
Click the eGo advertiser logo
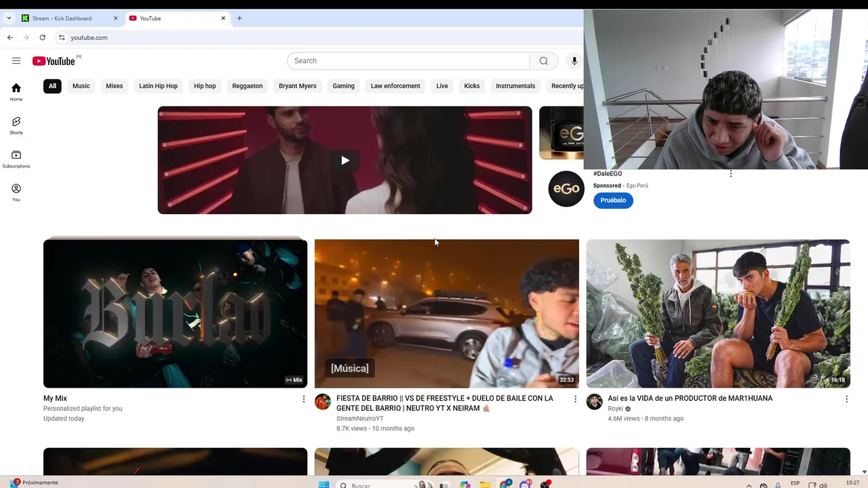point(566,188)
